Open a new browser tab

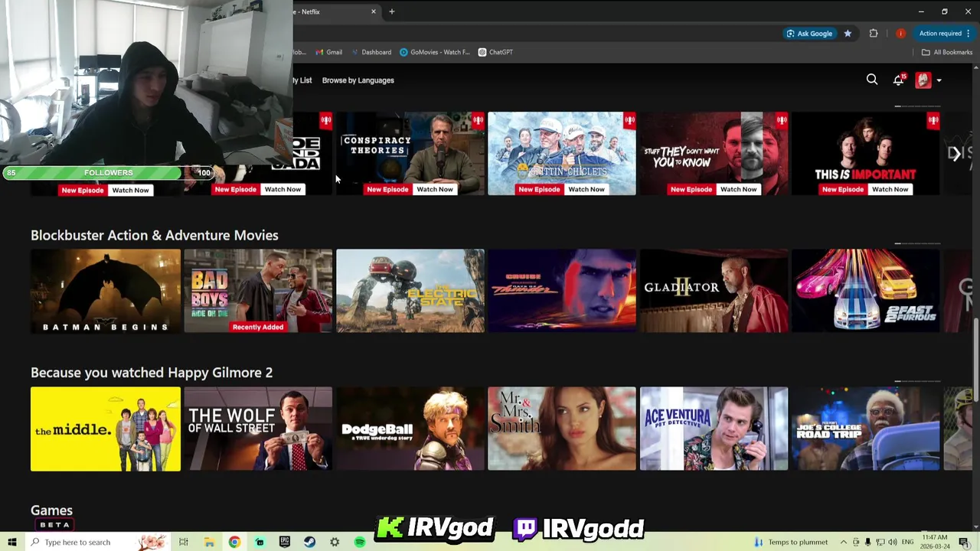click(392, 11)
